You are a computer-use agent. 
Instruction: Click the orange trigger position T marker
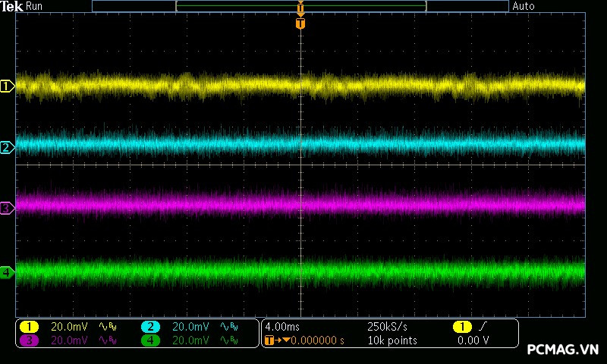(300, 24)
